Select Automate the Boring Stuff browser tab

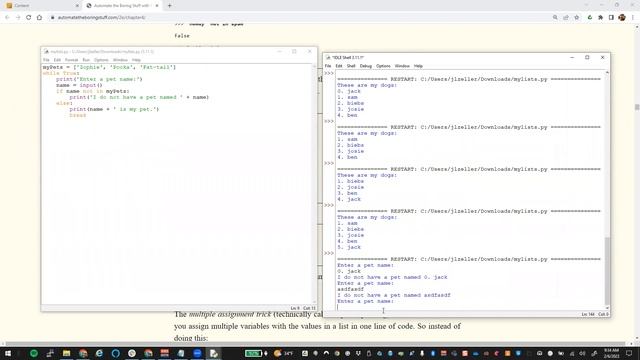pyautogui.click(x=121, y=6)
